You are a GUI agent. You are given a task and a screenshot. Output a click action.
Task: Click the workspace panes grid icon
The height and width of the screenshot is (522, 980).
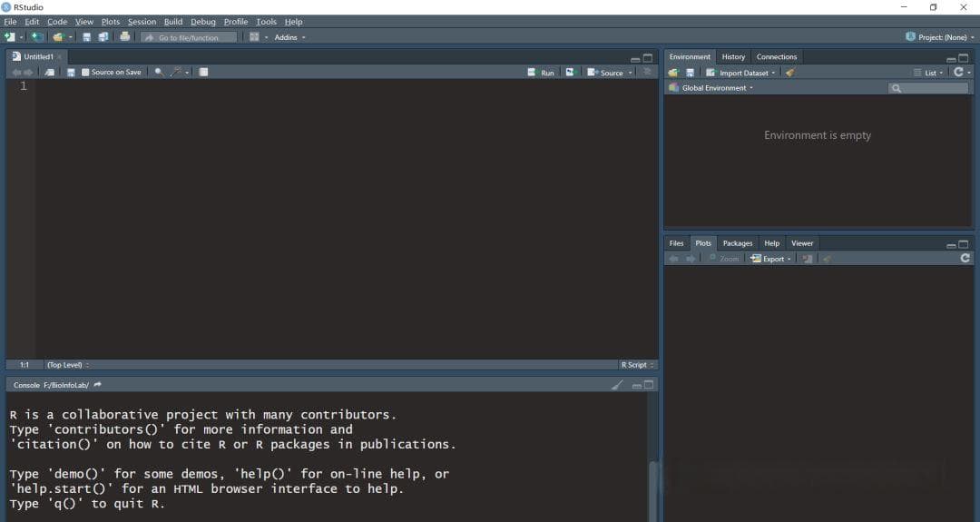(x=254, y=37)
